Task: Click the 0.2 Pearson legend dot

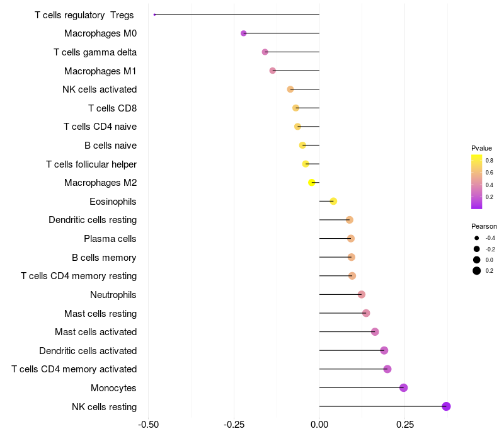Action: click(x=476, y=271)
